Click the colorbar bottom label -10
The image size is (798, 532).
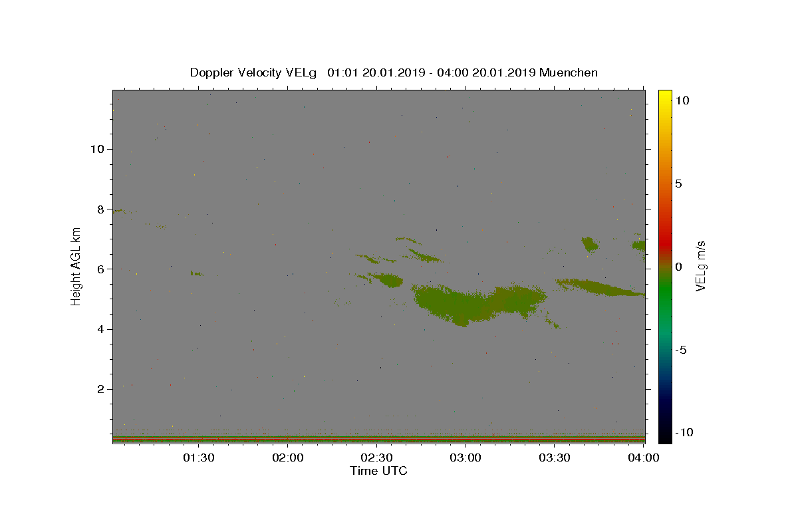684,432
